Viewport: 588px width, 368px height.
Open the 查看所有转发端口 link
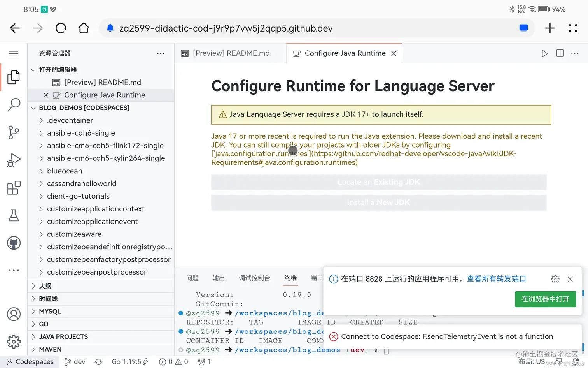(496, 279)
